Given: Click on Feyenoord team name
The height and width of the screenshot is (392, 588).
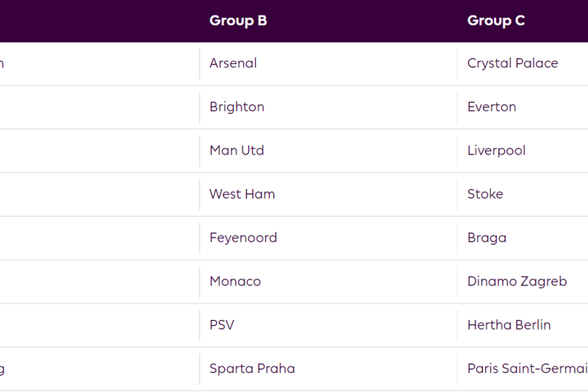Looking at the screenshot, I should pyautogui.click(x=243, y=238).
